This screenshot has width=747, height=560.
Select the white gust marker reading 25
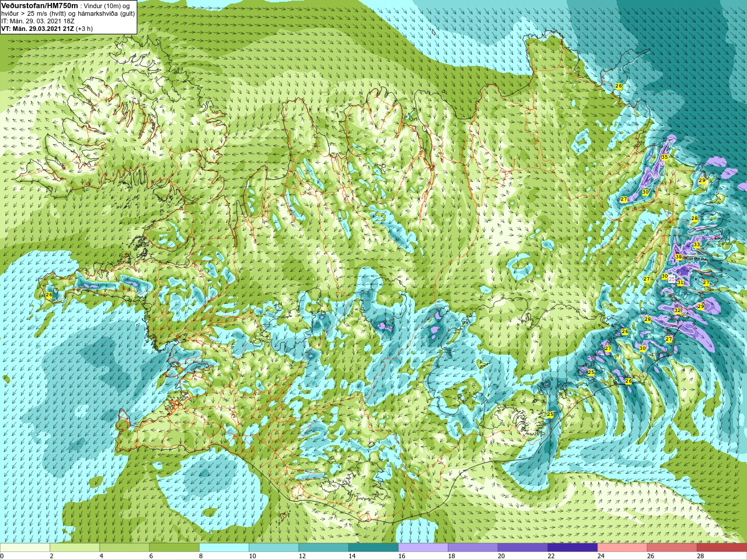coord(672,279)
